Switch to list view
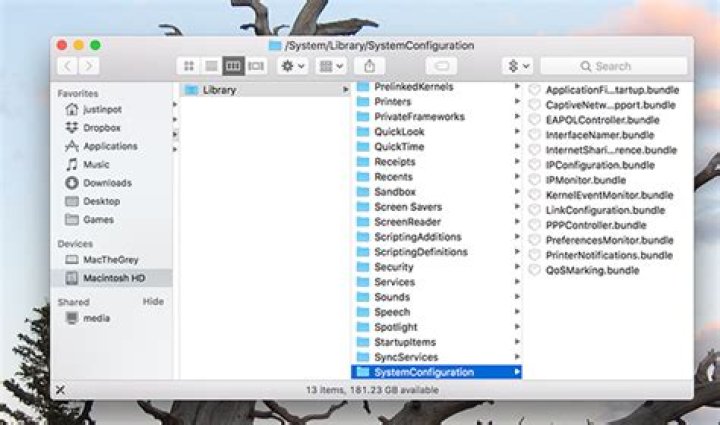 pos(211,66)
